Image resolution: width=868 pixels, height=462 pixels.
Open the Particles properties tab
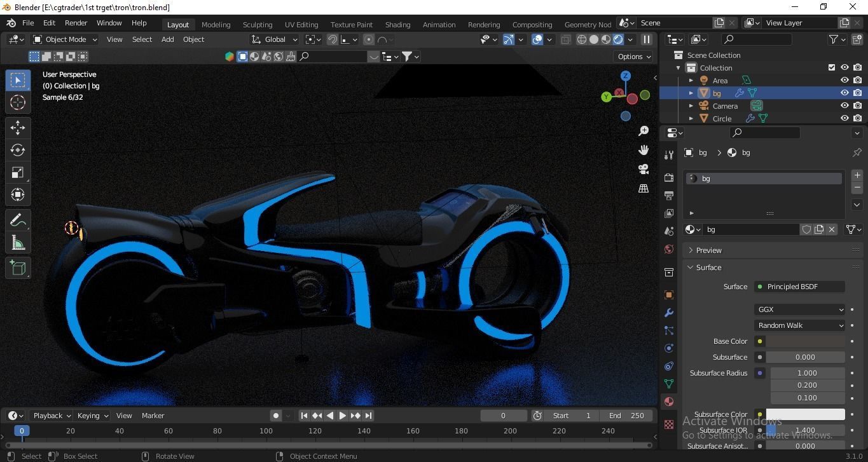tap(668, 330)
